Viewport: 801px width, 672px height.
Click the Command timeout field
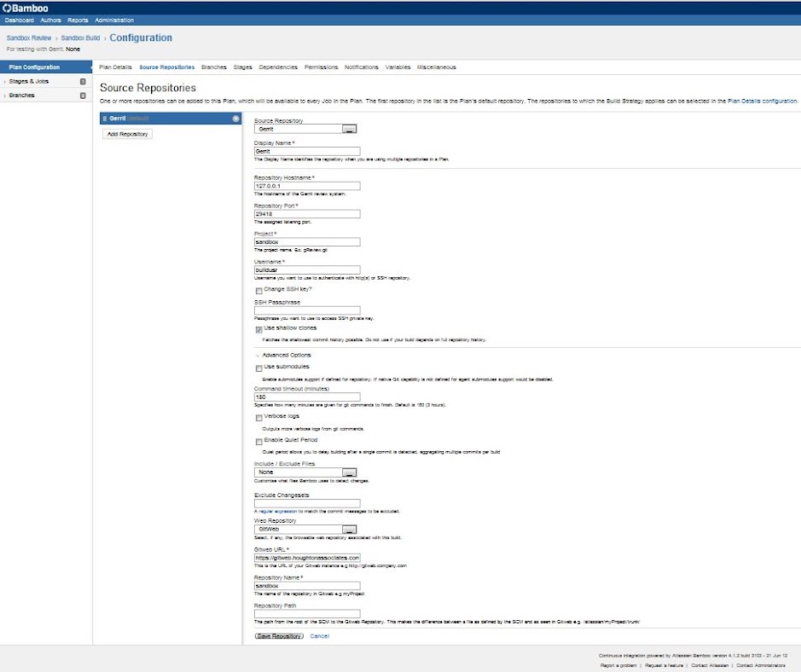(307, 397)
